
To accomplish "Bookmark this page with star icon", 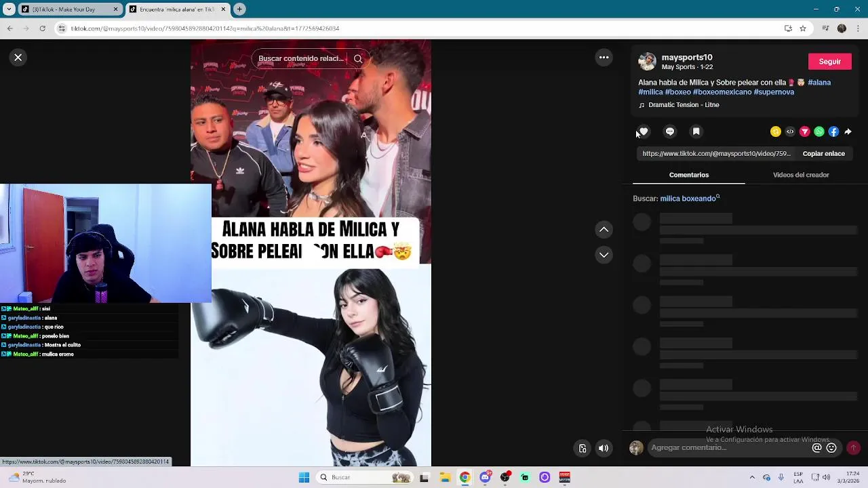I will [x=803, y=28].
